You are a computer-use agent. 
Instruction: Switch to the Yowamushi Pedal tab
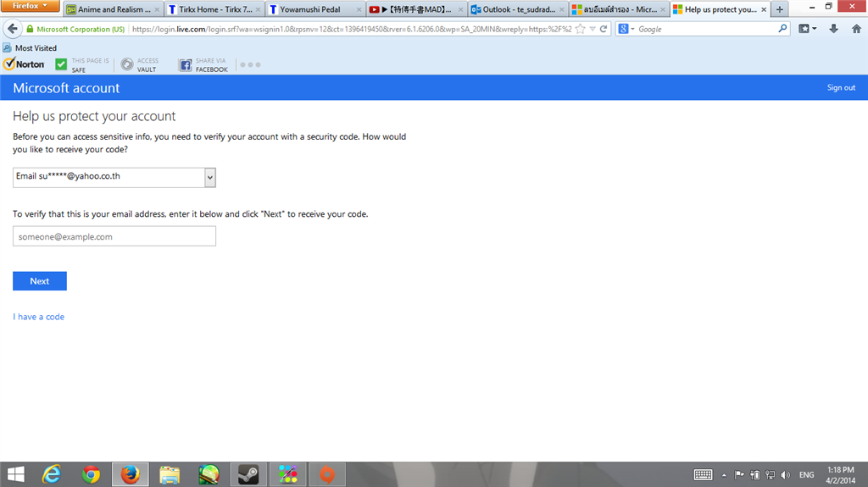(314, 9)
